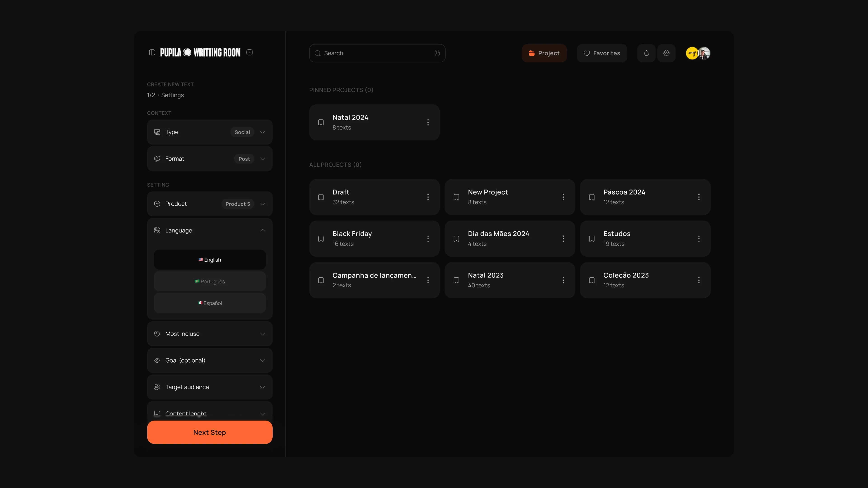The image size is (868, 488).
Task: Toggle bookmark on Páscoa 2024 project
Action: point(592,197)
